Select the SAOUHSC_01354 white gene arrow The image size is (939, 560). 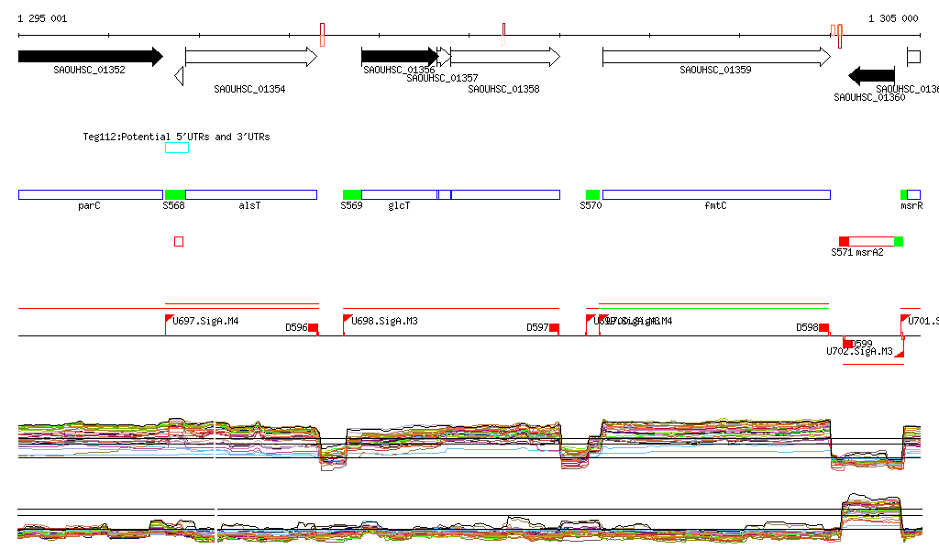(251, 57)
